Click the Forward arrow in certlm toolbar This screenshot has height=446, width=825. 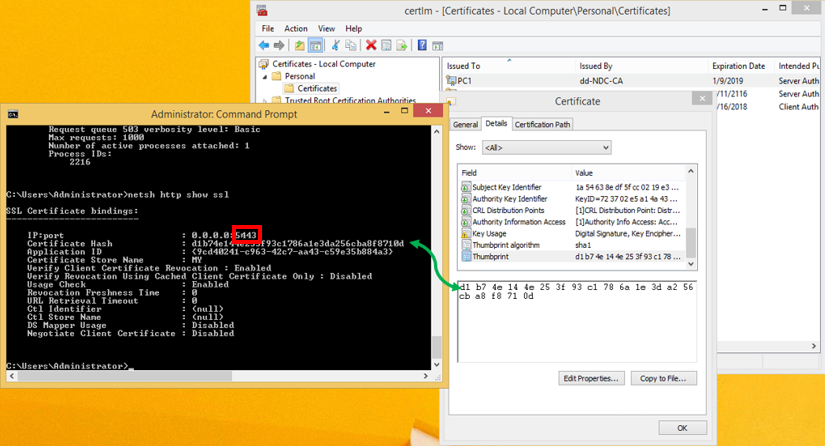click(279, 45)
